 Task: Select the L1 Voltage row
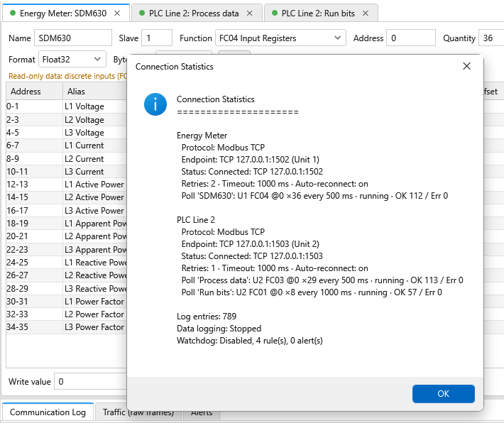67,106
